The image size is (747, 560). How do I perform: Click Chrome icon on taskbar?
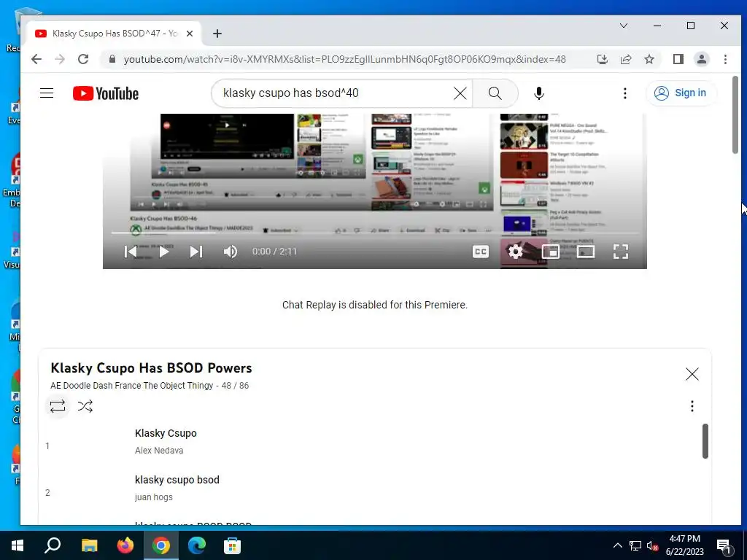pyautogui.click(x=161, y=545)
